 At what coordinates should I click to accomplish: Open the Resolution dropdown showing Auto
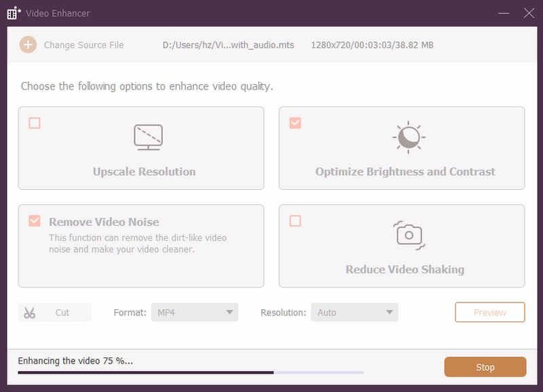tap(354, 313)
